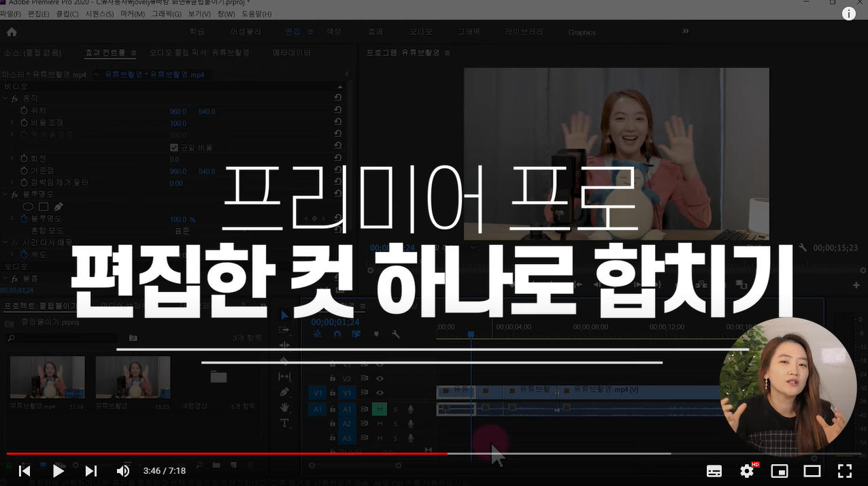This screenshot has height=486, width=868.
Task: Open the master clip dropdown arrow
Action: [96, 75]
